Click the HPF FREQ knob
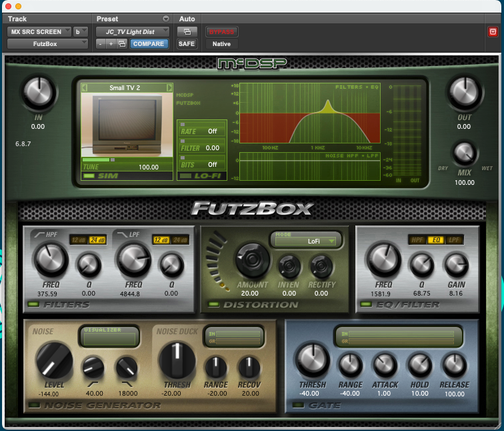Screen dimensions: 504x431 pyautogui.click(x=51, y=260)
